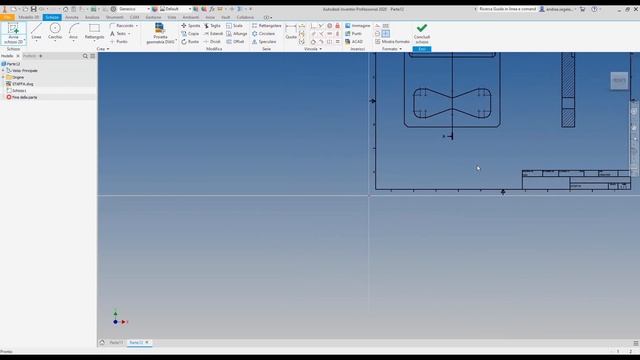Open the Vista ribbon tab

[172, 17]
